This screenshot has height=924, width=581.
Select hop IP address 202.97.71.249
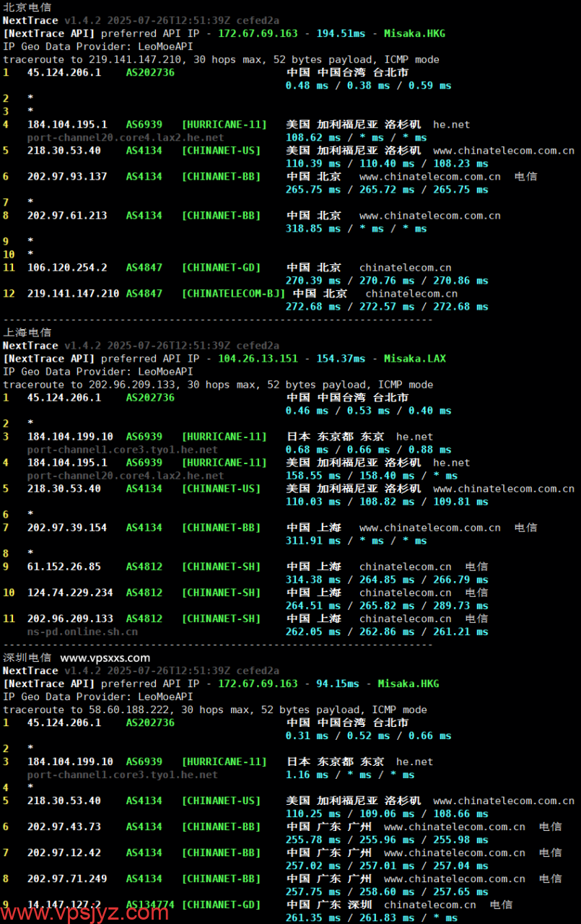pos(67,879)
